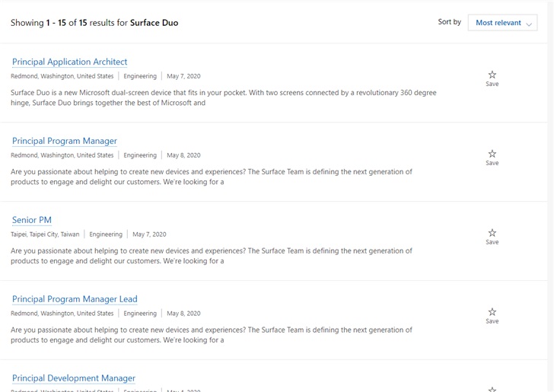Open Principal Program Manager job listing
Viewport: 554px width, 392px height.
coord(65,141)
